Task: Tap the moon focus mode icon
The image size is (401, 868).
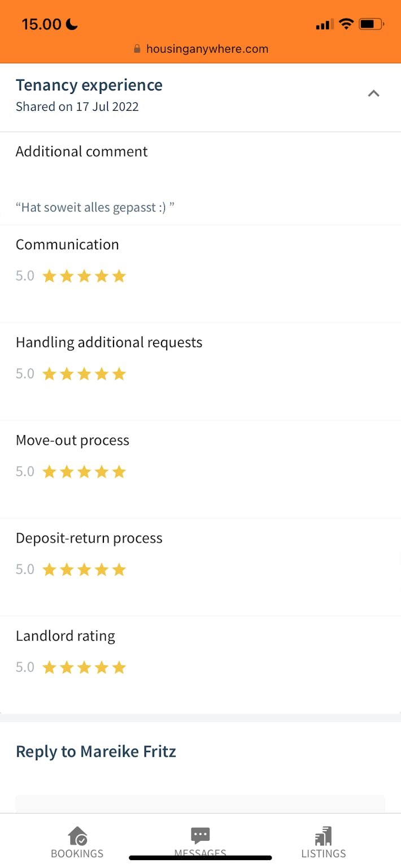Action: click(72, 24)
